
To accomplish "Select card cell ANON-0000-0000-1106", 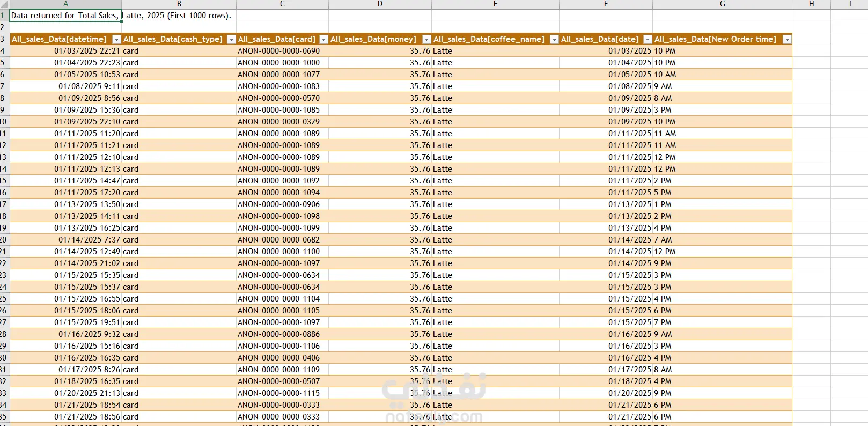I will [283, 346].
